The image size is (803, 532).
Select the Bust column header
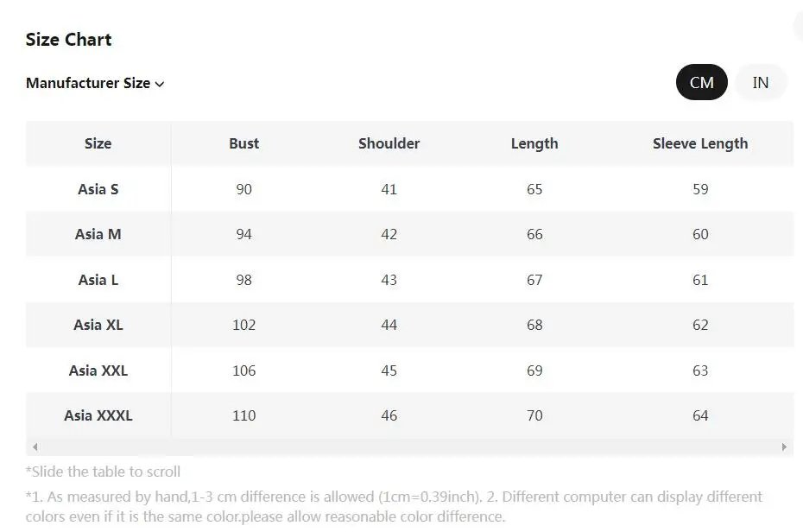point(244,143)
